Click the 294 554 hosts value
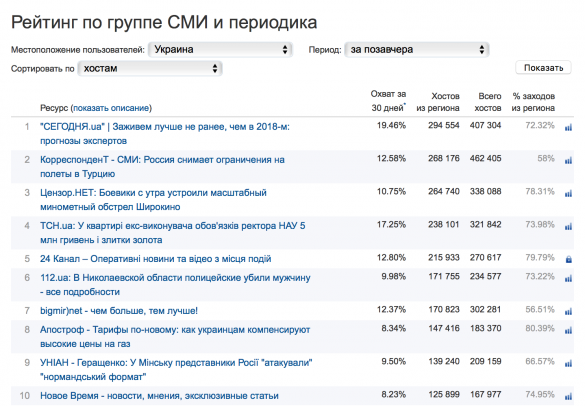 (444, 125)
